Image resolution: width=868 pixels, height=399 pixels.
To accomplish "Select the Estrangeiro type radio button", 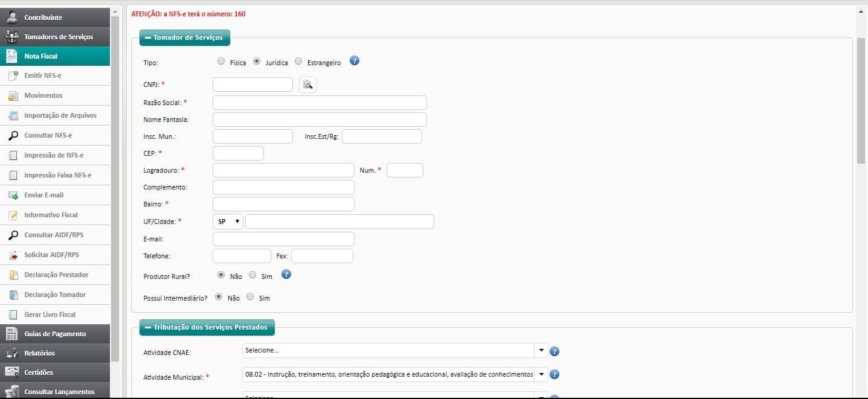I will click(298, 62).
